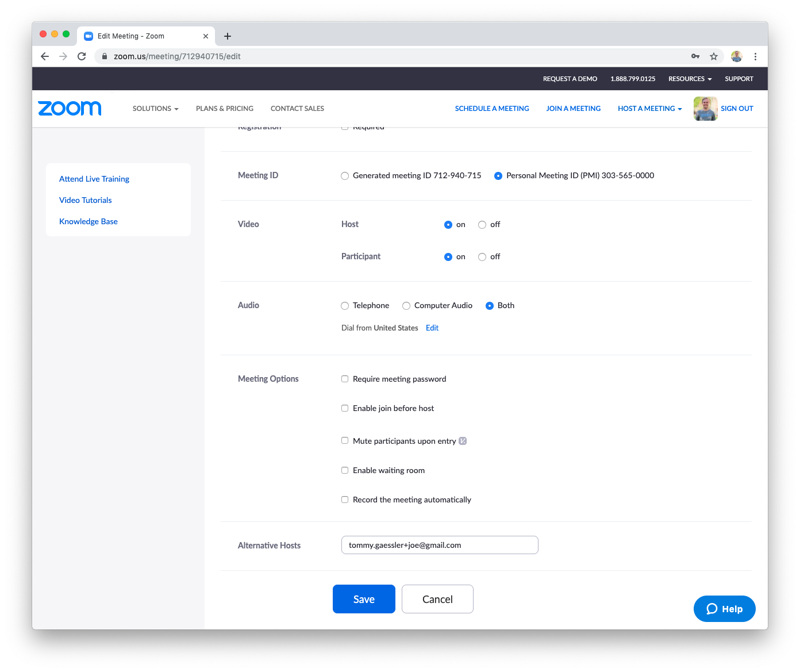Enable Require meeting password
This screenshot has height=672, width=800.
[x=345, y=379]
